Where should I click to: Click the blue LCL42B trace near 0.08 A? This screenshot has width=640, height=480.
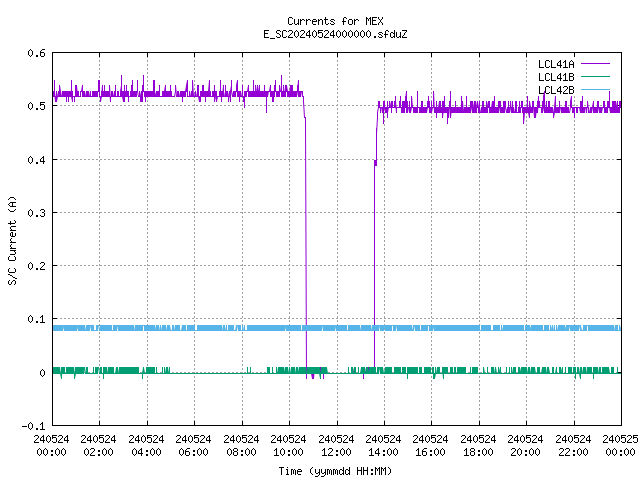click(x=337, y=328)
